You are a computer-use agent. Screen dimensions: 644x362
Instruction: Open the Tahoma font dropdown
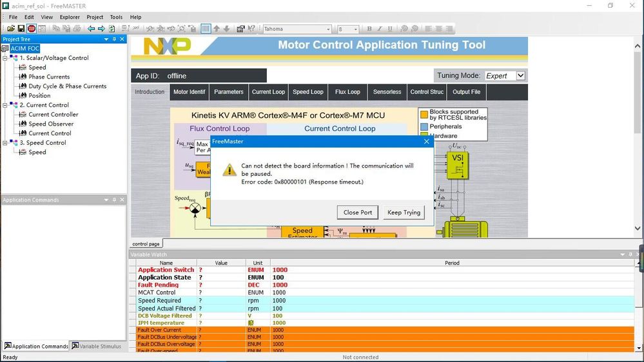[328, 29]
